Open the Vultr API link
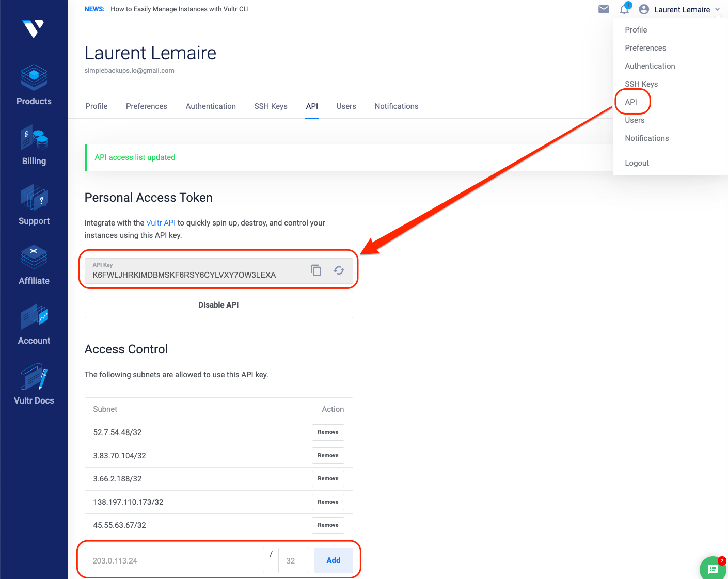728x579 pixels. [x=161, y=222]
